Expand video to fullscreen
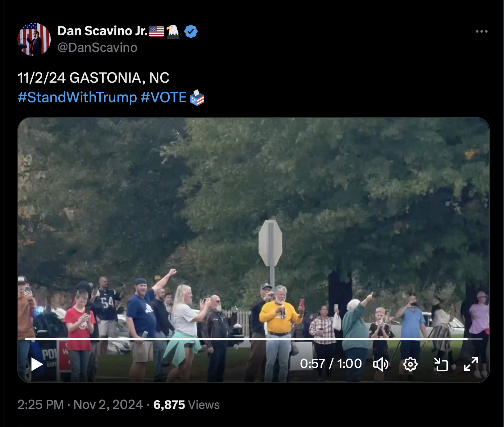 tap(471, 364)
